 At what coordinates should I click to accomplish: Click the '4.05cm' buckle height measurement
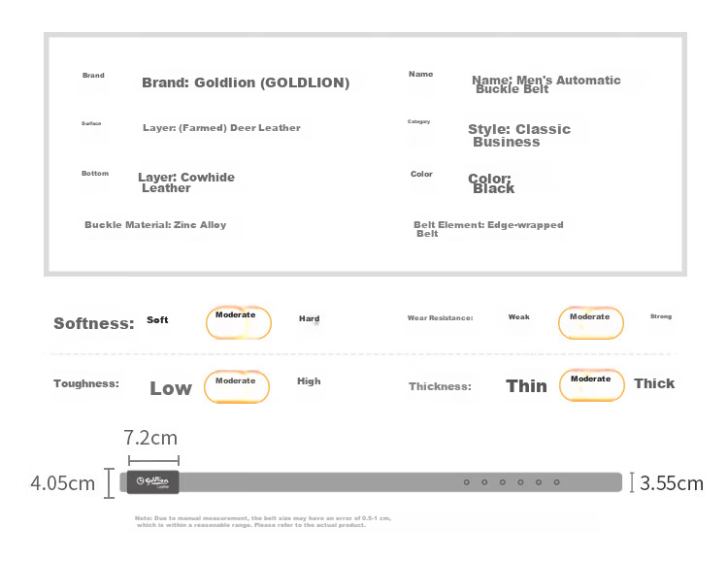tap(63, 483)
